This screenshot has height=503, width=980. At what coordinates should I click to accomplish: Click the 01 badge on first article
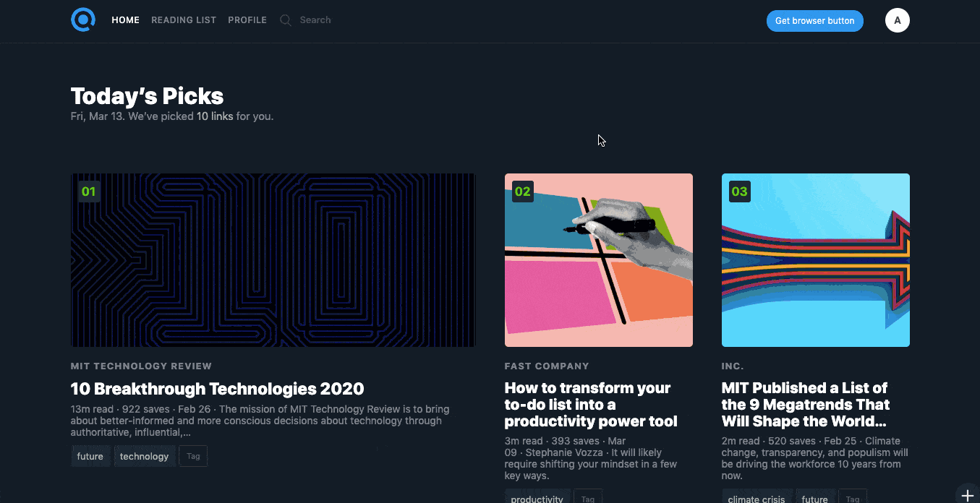click(x=89, y=192)
